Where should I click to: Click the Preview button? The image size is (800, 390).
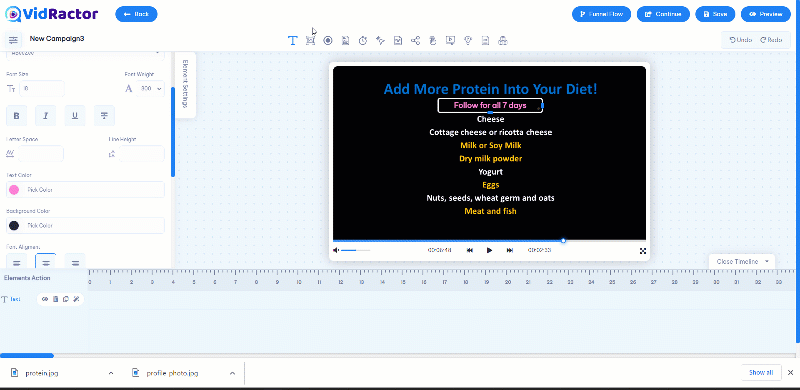(x=766, y=14)
